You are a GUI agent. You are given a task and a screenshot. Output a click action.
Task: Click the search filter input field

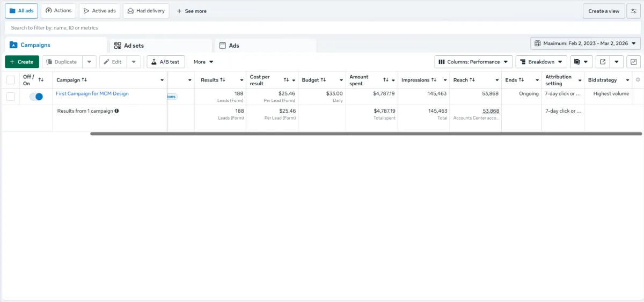point(322,27)
